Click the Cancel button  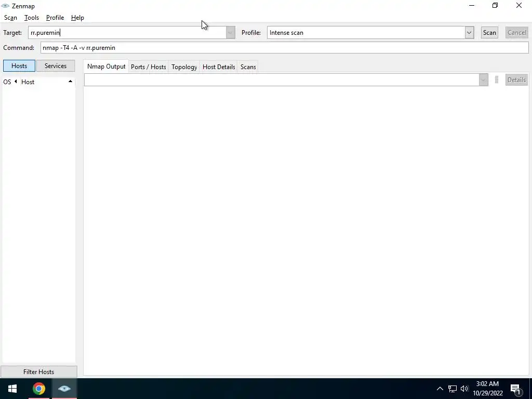pyautogui.click(x=516, y=33)
